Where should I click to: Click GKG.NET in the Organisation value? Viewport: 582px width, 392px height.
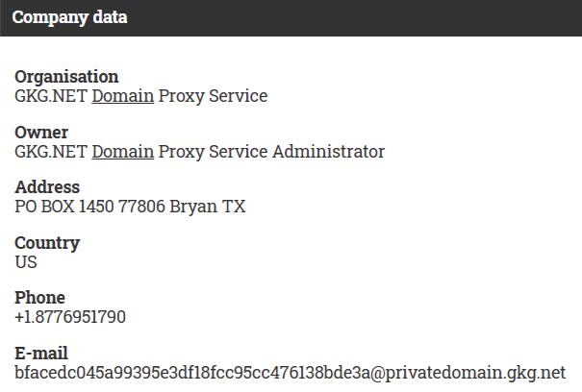(51, 96)
